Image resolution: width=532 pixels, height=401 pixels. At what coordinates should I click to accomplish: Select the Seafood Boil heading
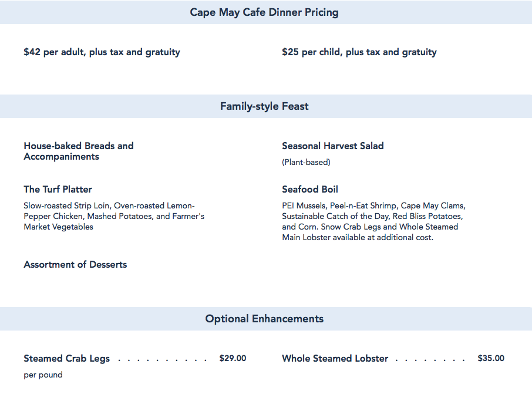[x=309, y=190]
